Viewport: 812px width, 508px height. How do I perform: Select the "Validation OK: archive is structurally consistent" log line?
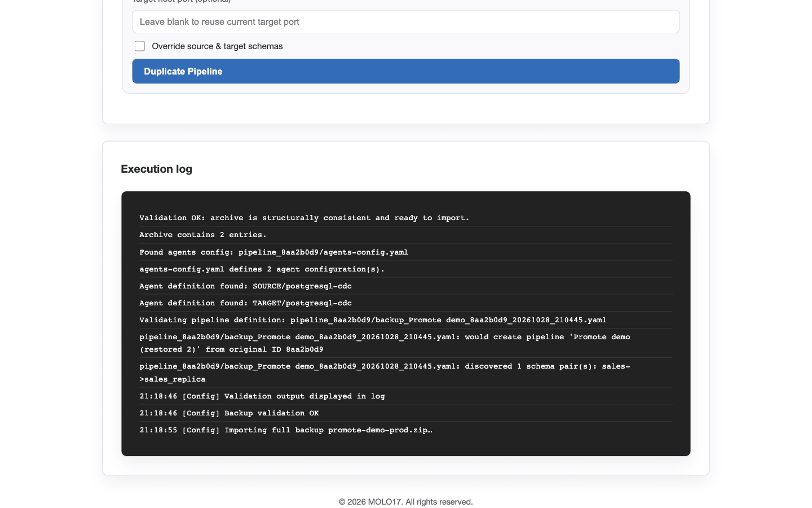tap(406, 218)
